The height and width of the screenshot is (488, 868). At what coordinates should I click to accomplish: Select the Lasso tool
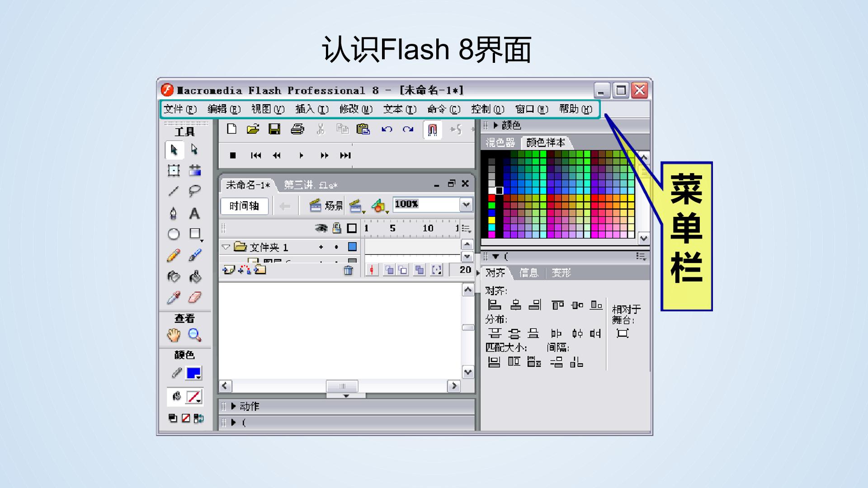[194, 191]
